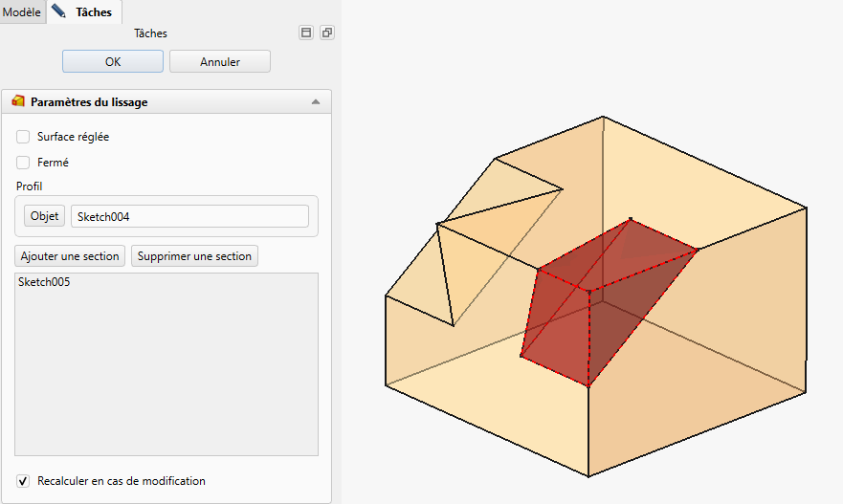Image resolution: width=843 pixels, height=504 pixels.
Task: Click the Objet profile button
Action: click(44, 216)
